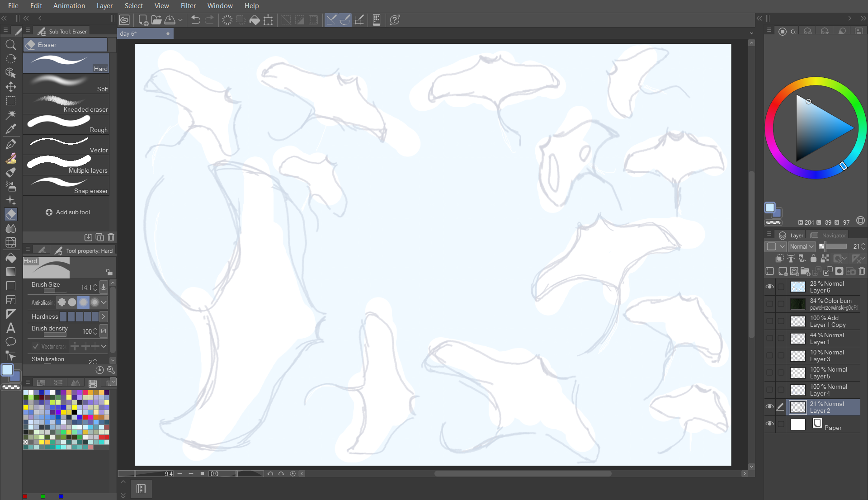Select the Magnifier zoom tool
This screenshot has width=868, height=500.
pos(11,45)
